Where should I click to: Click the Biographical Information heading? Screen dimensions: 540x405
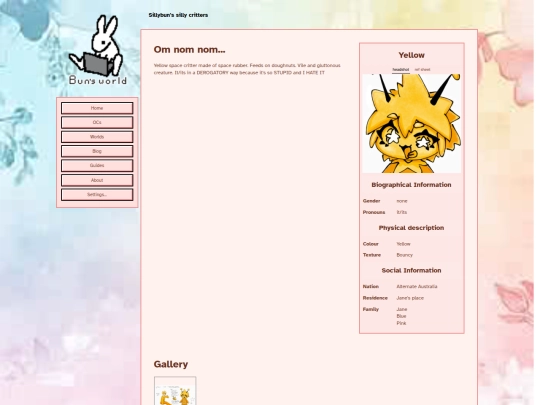pyautogui.click(x=411, y=185)
